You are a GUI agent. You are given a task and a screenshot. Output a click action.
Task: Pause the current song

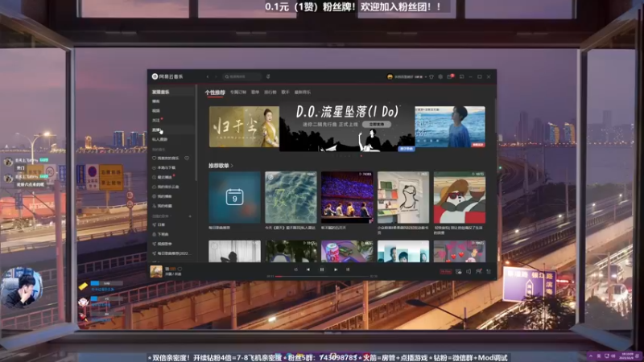[322, 269]
